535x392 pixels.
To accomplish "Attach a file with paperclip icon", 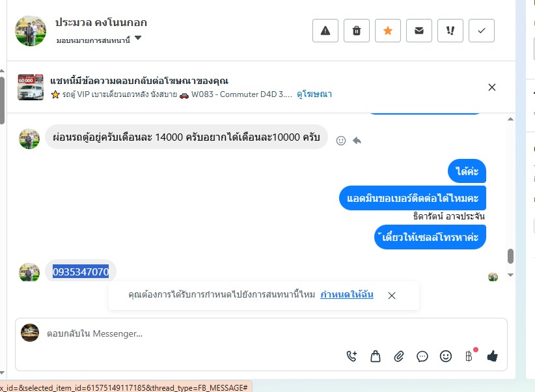I will 399,356.
